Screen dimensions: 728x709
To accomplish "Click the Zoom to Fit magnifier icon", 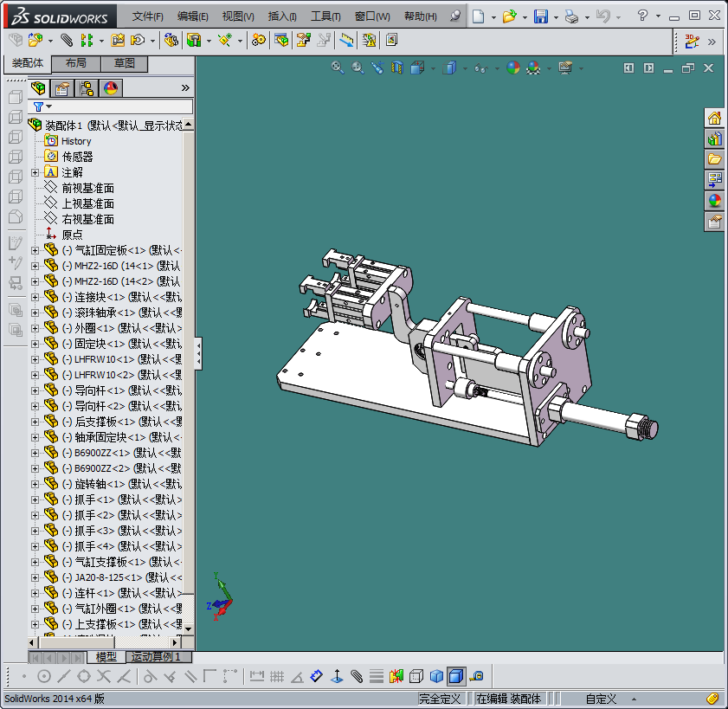I will point(338,68).
